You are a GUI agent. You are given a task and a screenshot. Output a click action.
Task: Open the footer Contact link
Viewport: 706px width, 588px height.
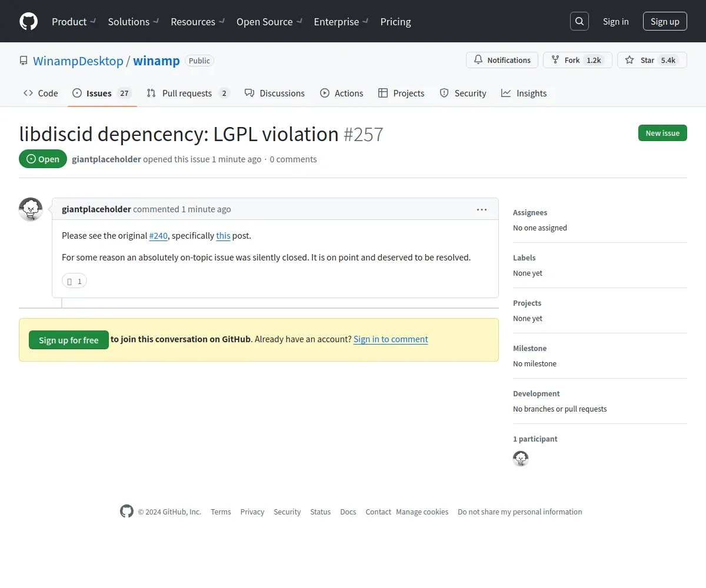click(x=378, y=512)
